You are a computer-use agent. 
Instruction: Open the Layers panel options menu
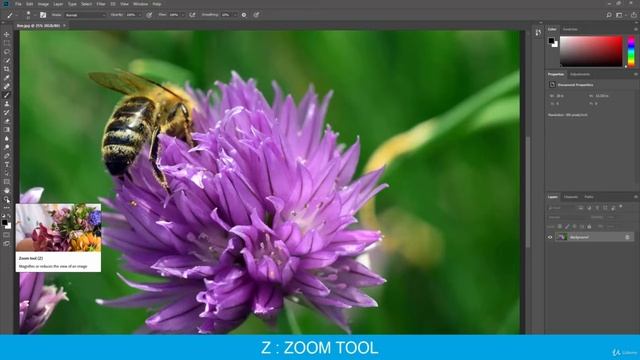tap(636, 197)
